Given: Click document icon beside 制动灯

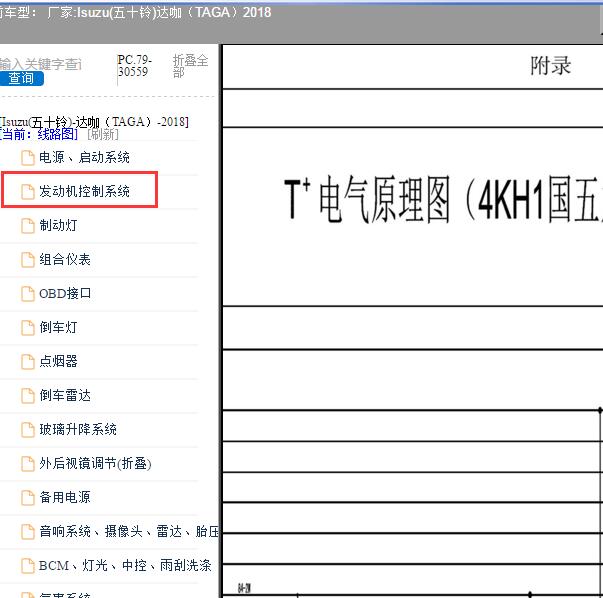Looking at the screenshot, I should 27,226.
